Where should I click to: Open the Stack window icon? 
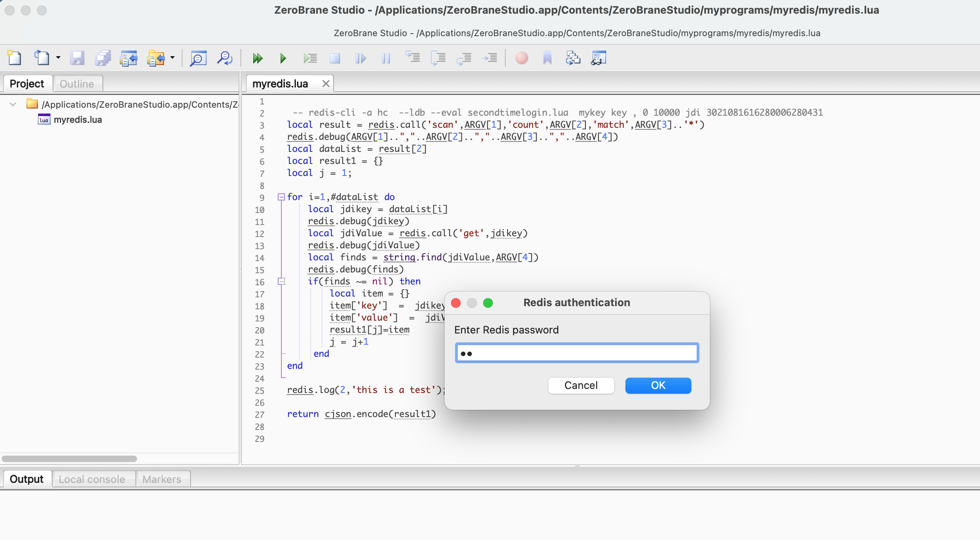point(573,58)
